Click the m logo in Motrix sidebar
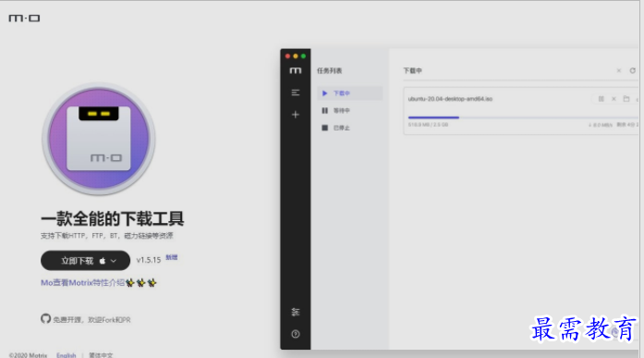Viewport: 644px width, 358px height. pos(296,70)
